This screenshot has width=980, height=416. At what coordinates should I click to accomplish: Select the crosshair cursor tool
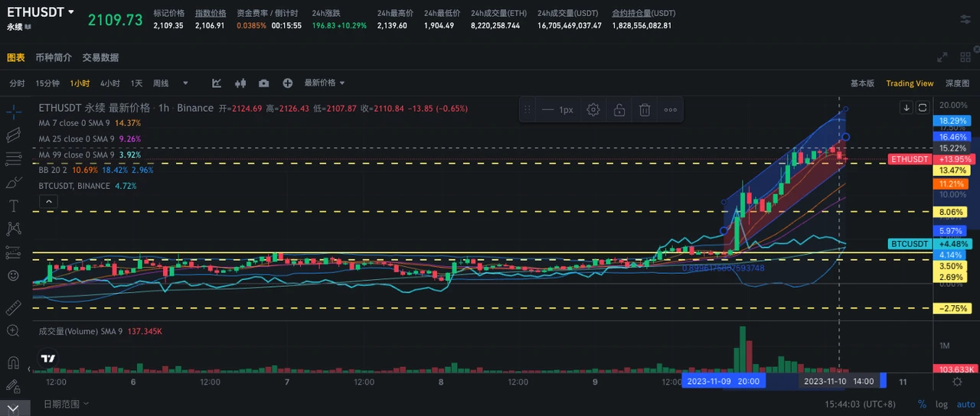13,112
